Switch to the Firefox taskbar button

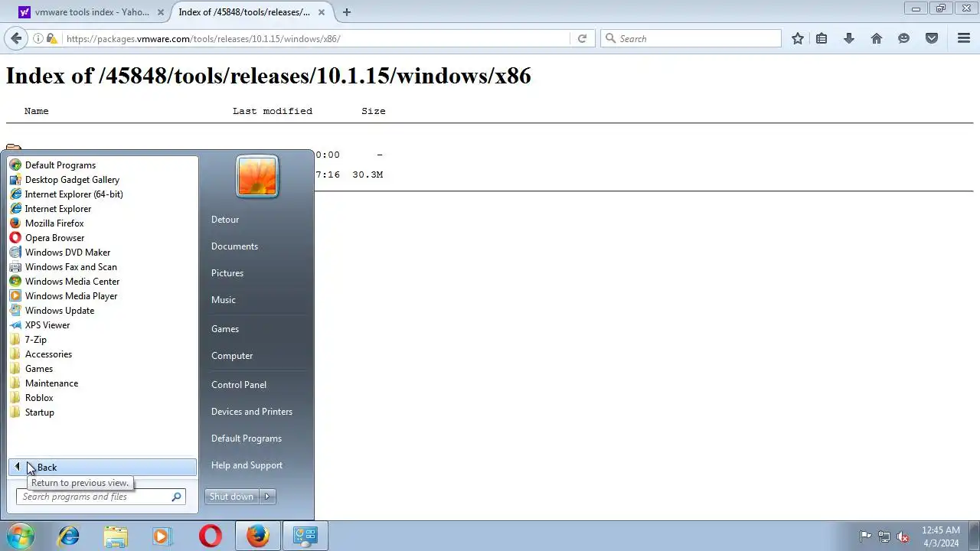click(257, 536)
